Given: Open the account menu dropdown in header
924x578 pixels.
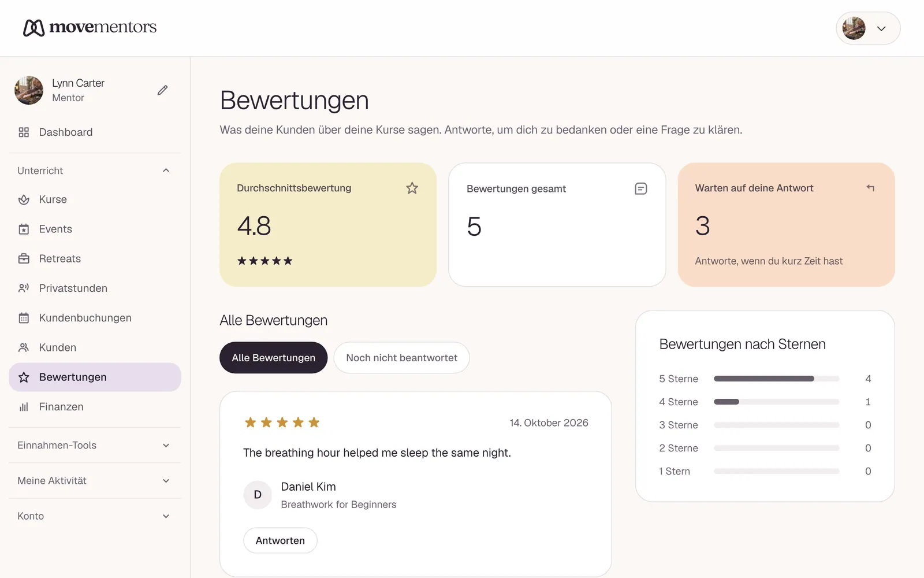Looking at the screenshot, I should click(x=868, y=28).
